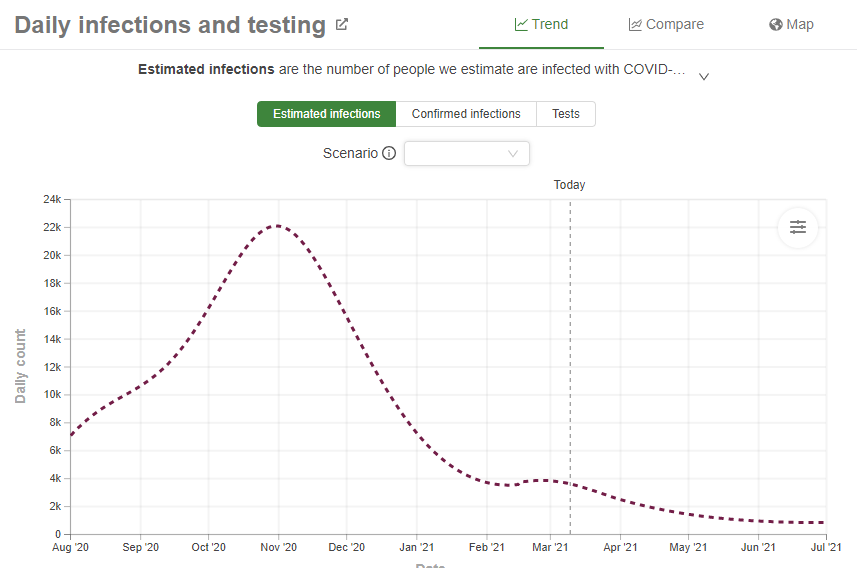Switch the chart to Confirmed infections
Viewport: 857px width, 568px height.
click(466, 114)
